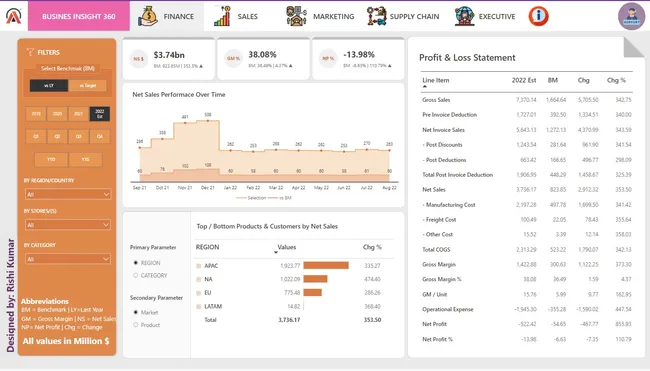
Task: Click Line Item sort arrow
Action: click(x=424, y=86)
